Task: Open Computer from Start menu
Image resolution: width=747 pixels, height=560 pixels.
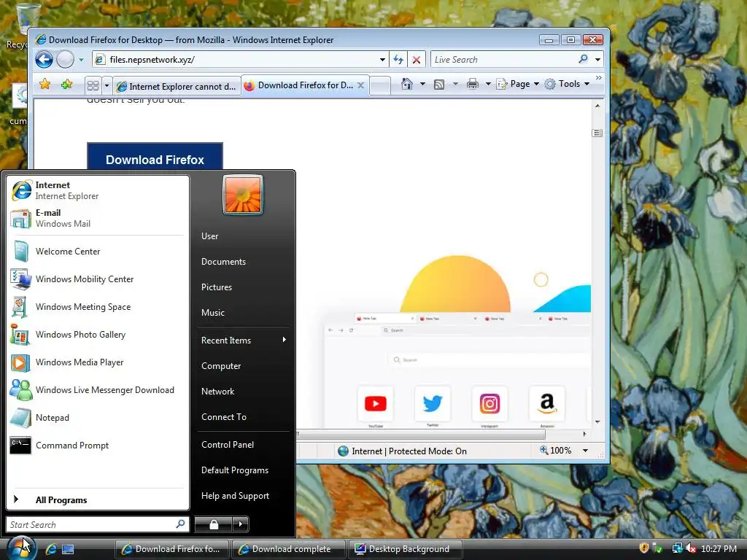Action: click(243, 366)
